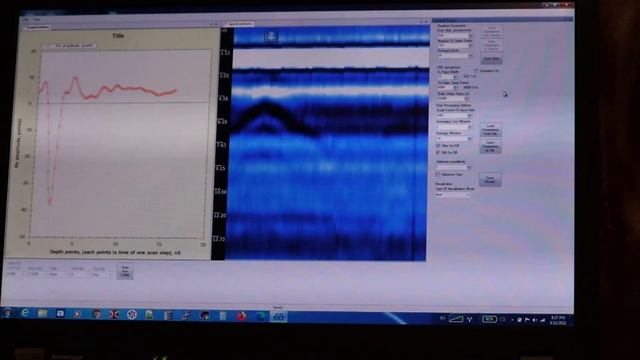Click the open port button beside serial dropdowns
The height and width of the screenshot is (360, 640).
tap(125, 271)
